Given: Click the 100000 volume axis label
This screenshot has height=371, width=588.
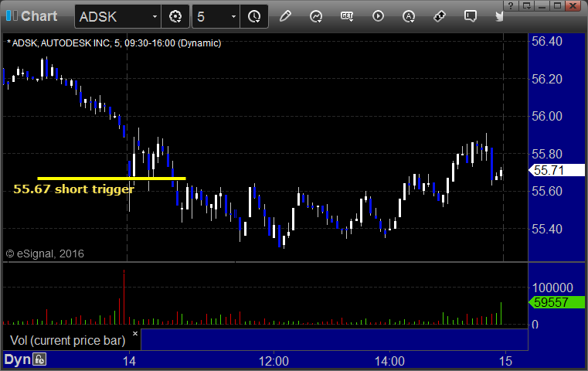Looking at the screenshot, I should click(552, 288).
